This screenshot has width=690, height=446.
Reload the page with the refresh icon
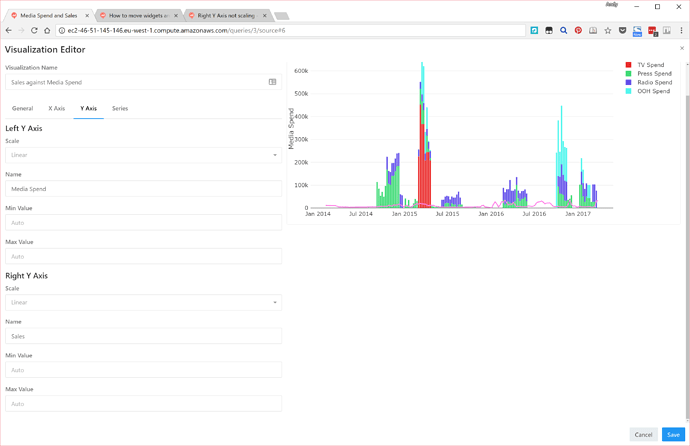[x=34, y=30]
